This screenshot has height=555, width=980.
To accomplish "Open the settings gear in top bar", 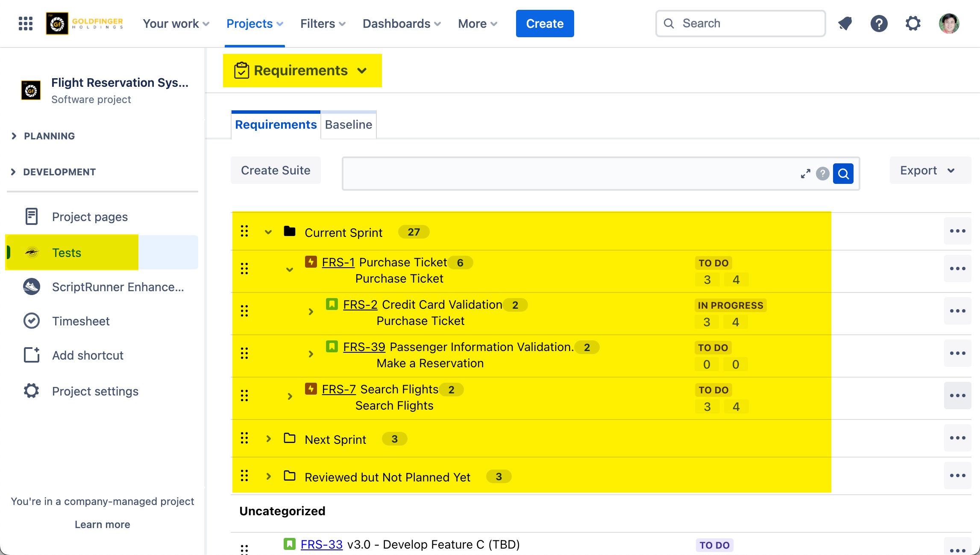I will click(913, 24).
